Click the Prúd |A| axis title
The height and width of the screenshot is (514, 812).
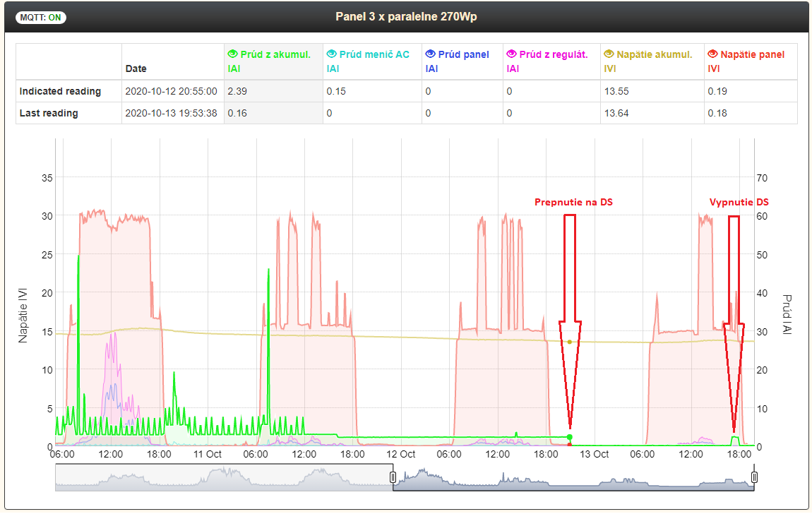point(787,314)
